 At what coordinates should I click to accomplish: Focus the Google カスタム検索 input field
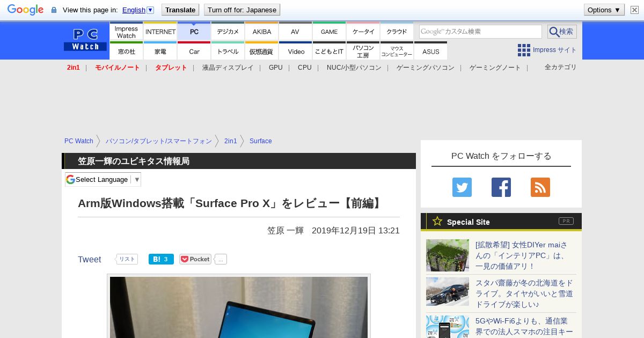pos(480,32)
